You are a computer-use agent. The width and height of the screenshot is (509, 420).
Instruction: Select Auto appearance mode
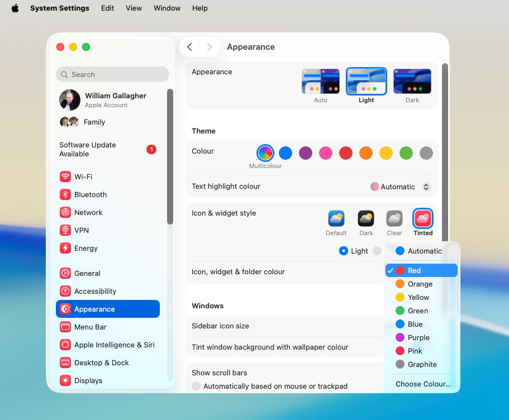coord(320,80)
